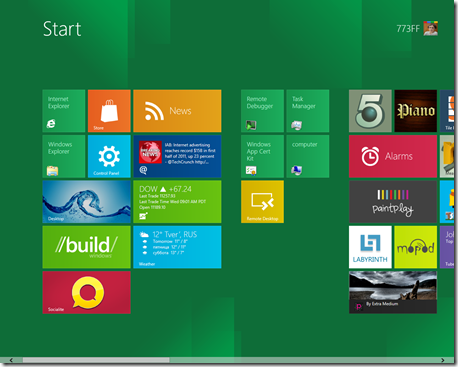This screenshot has width=458, height=367.
Task: Click the horizontal scrollbar thumb
Action: click(x=96, y=360)
